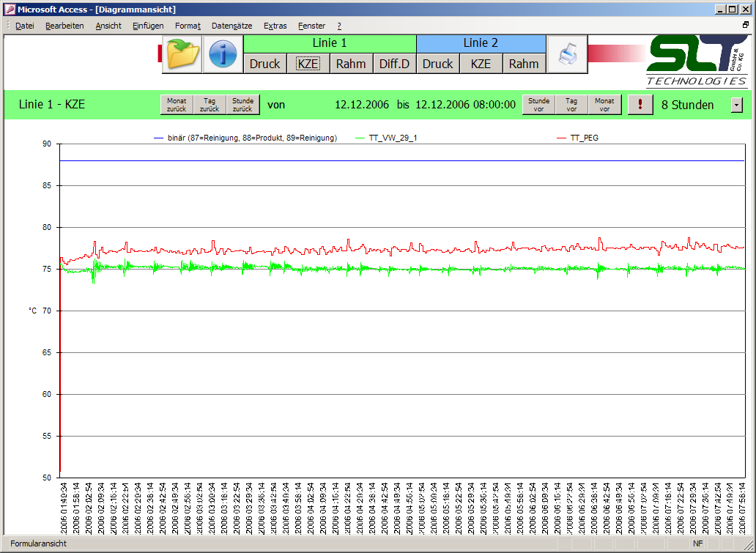Screen dimensions: 756x553
Task: Click the end date 12.12.2006 08:00:00 field
Action: pos(465,105)
